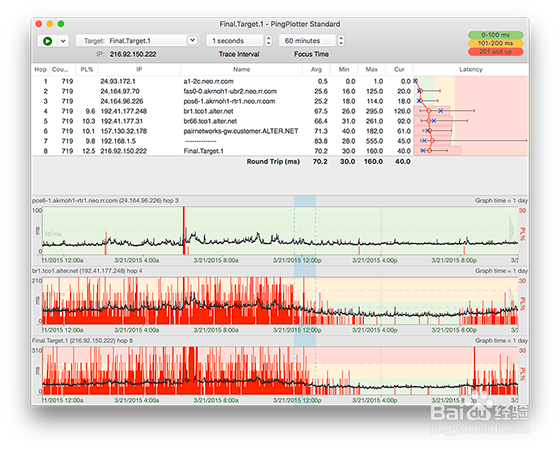Viewport: 560px width, 450px height.
Task: Click the hop 8 graph title Final.Target.1
Action: pyautogui.click(x=82, y=341)
